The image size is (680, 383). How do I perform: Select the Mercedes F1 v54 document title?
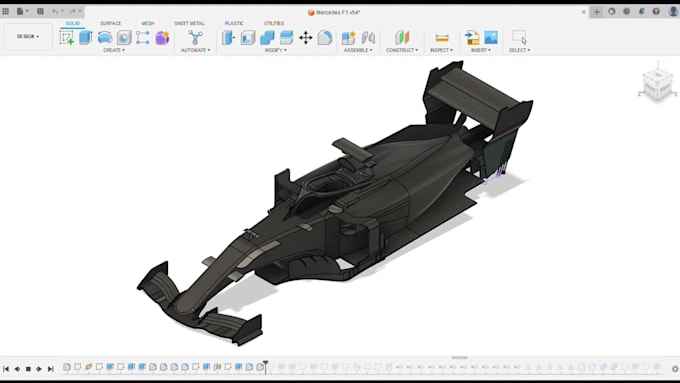pos(338,12)
